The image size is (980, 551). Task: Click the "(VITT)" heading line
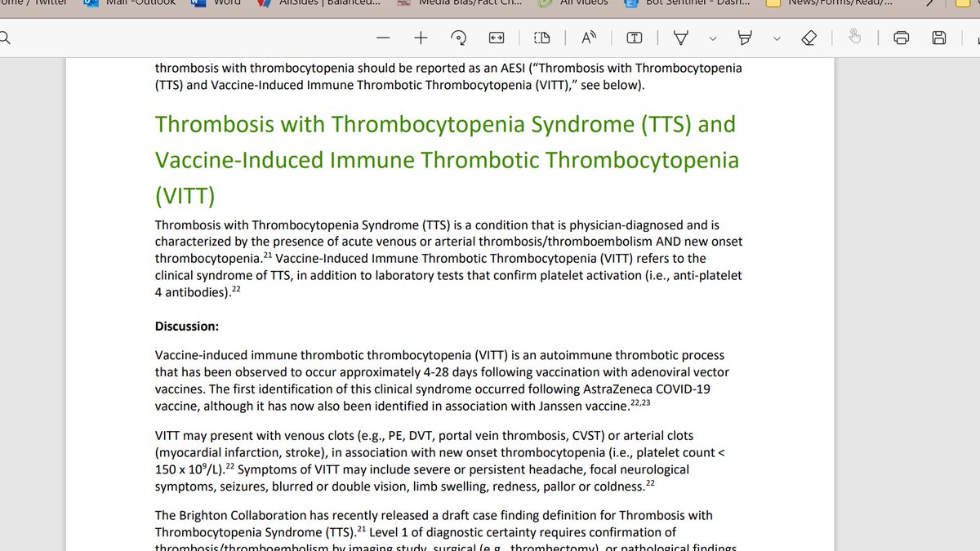[x=185, y=196]
